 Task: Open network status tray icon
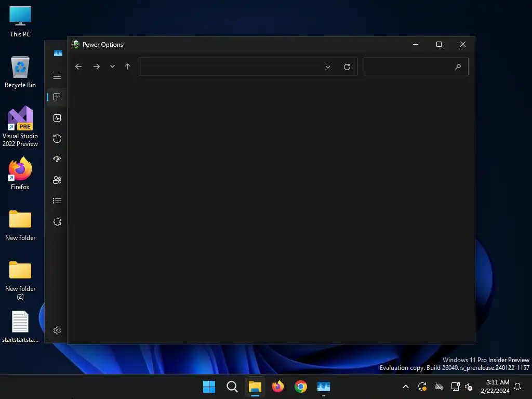pos(455,387)
